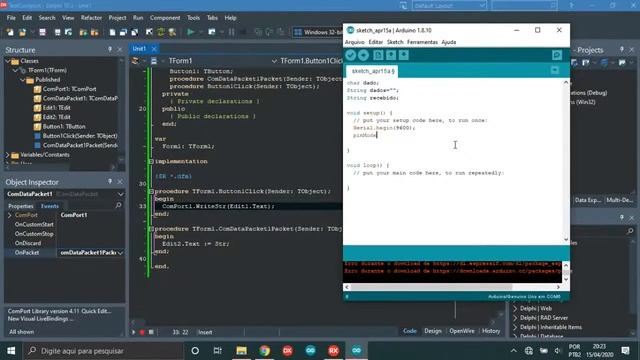Image resolution: width=640 pixels, height=360 pixels.
Task: Click the Delphi Run play button
Action: coord(191,32)
